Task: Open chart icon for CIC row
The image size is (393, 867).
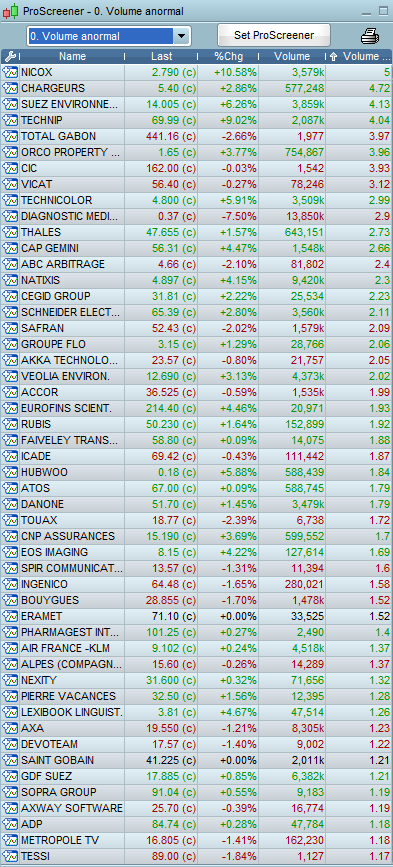Action: click(x=10, y=169)
